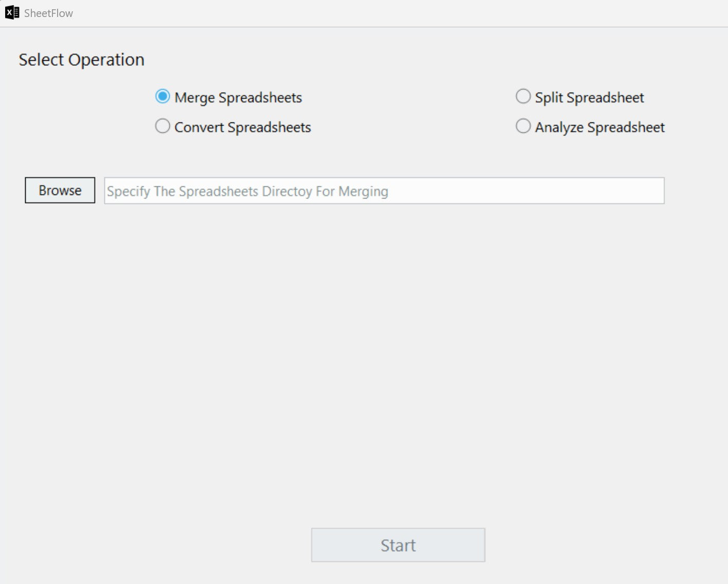
Task: Click the SheetFlow app icon in title bar
Action: pyautogui.click(x=12, y=13)
